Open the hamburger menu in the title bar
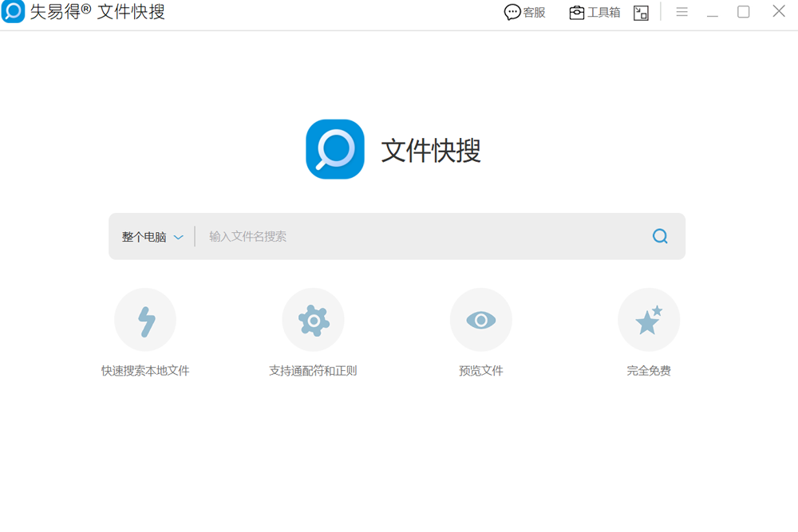798x532 pixels. [x=681, y=12]
